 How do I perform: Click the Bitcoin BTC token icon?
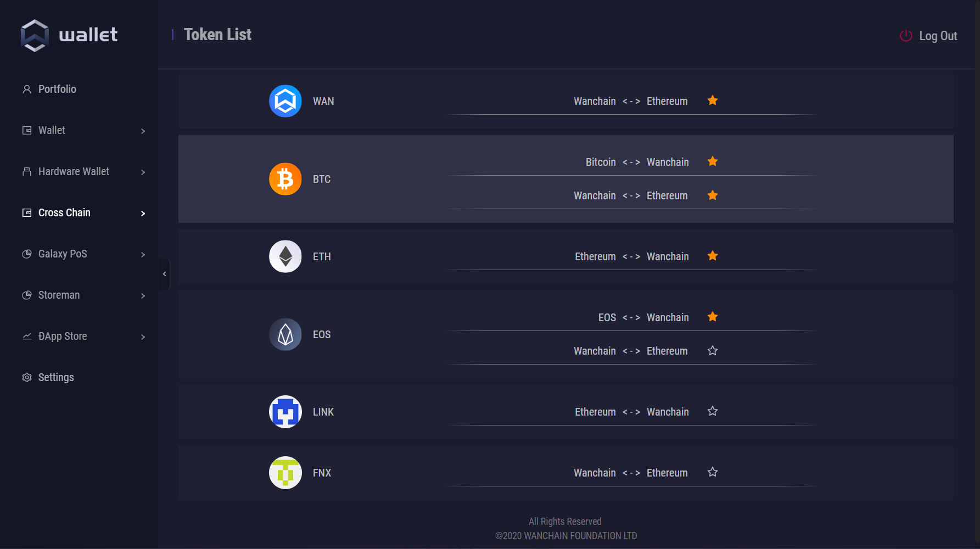285,179
